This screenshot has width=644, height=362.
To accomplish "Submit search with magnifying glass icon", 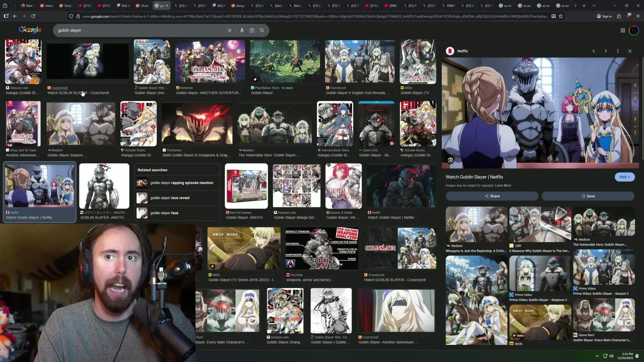I will [262, 30].
